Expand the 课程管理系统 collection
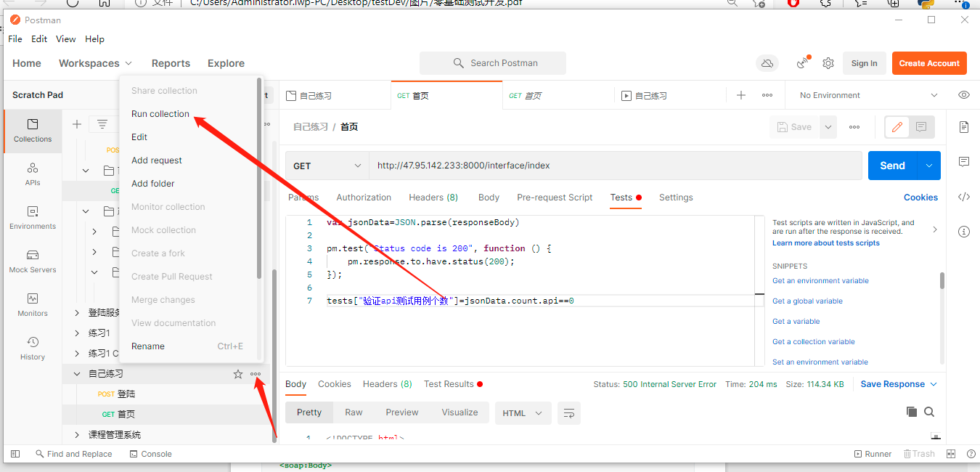Viewport: 980px width, 472px height. [78, 435]
